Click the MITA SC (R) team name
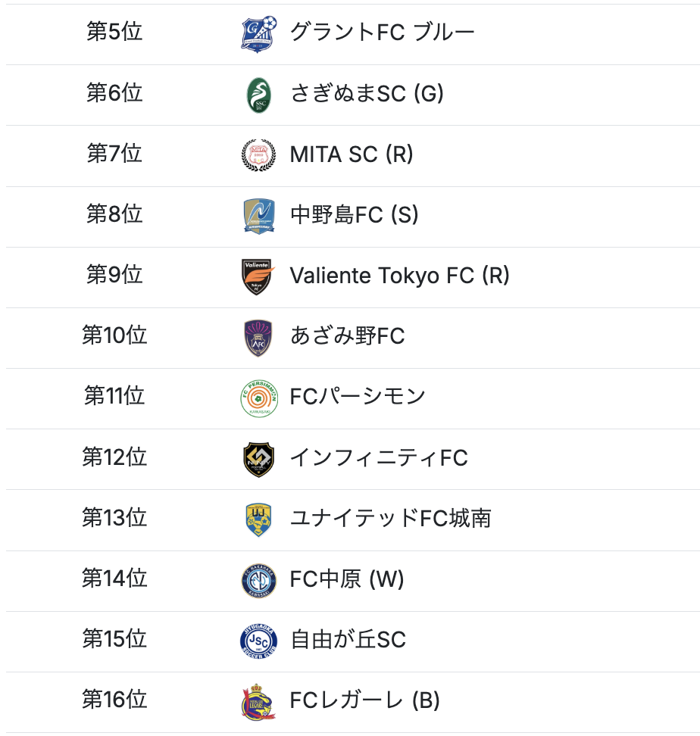 coord(352,154)
